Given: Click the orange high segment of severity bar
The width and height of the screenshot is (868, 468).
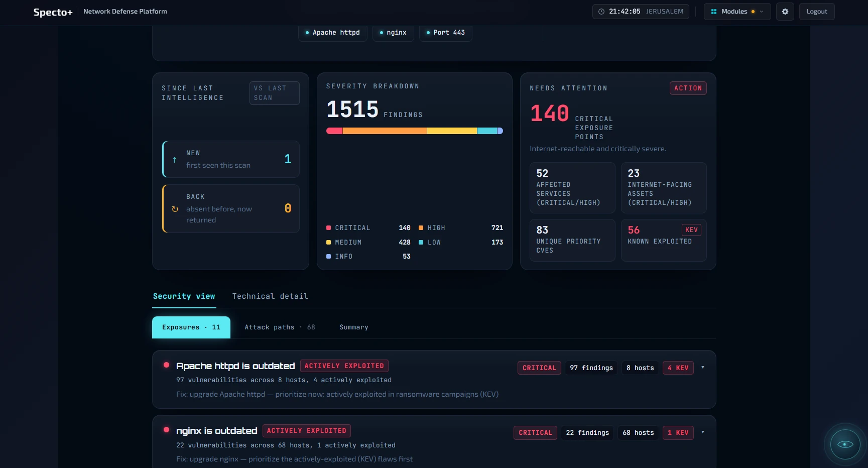Looking at the screenshot, I should [x=385, y=131].
